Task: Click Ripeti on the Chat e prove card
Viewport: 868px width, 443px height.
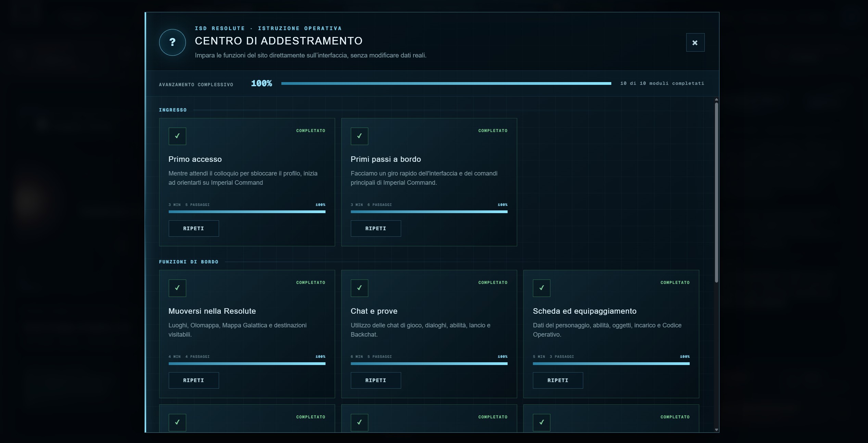Action: tap(376, 380)
